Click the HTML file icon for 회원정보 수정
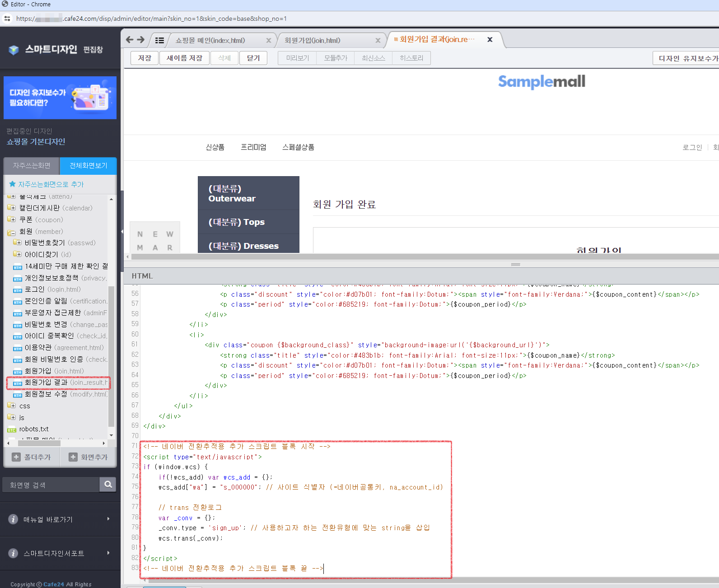This screenshot has height=588, width=719. click(18, 395)
